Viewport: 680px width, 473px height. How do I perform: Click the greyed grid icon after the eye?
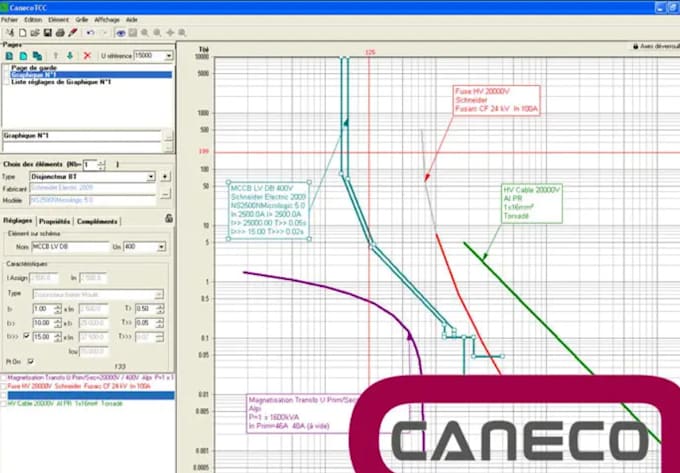tap(133, 33)
